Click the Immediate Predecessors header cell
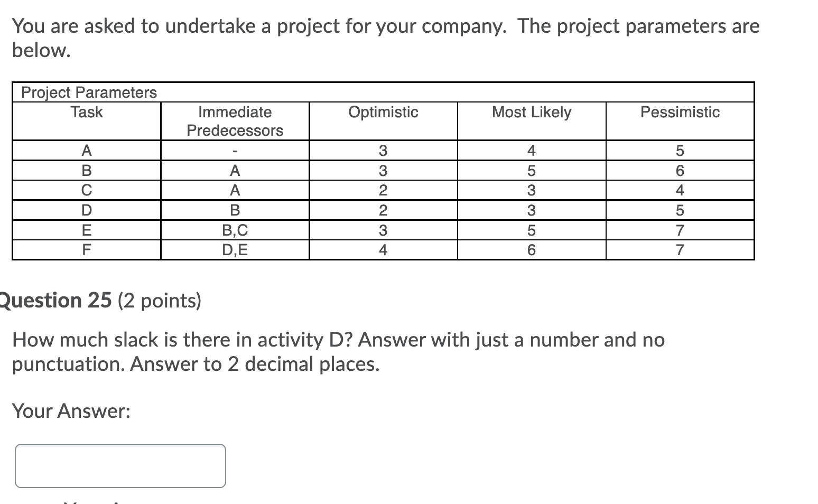The image size is (818, 504). [x=235, y=121]
